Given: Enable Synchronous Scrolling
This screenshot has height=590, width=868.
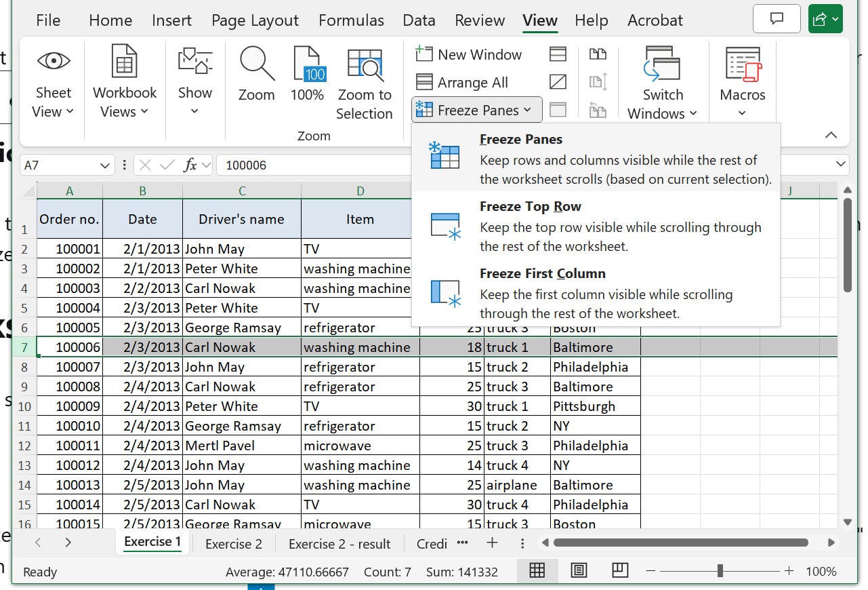Looking at the screenshot, I should 598,82.
